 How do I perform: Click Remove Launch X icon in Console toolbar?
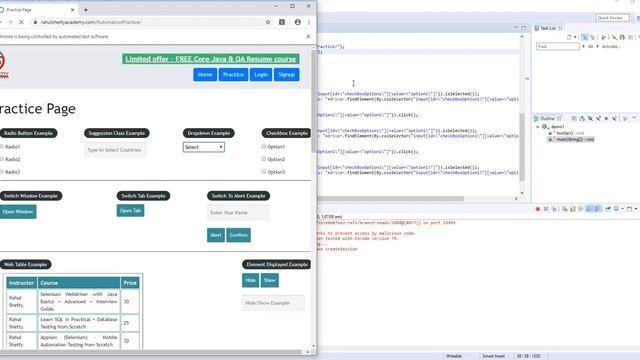[546, 209]
